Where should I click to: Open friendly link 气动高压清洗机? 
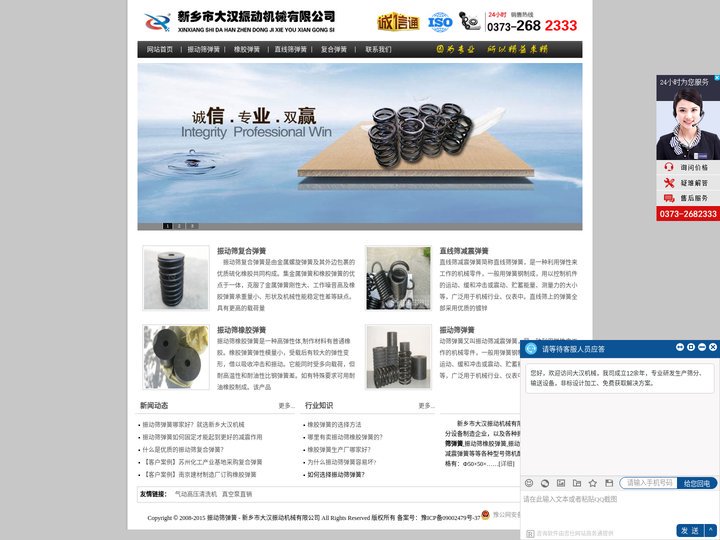point(196,494)
